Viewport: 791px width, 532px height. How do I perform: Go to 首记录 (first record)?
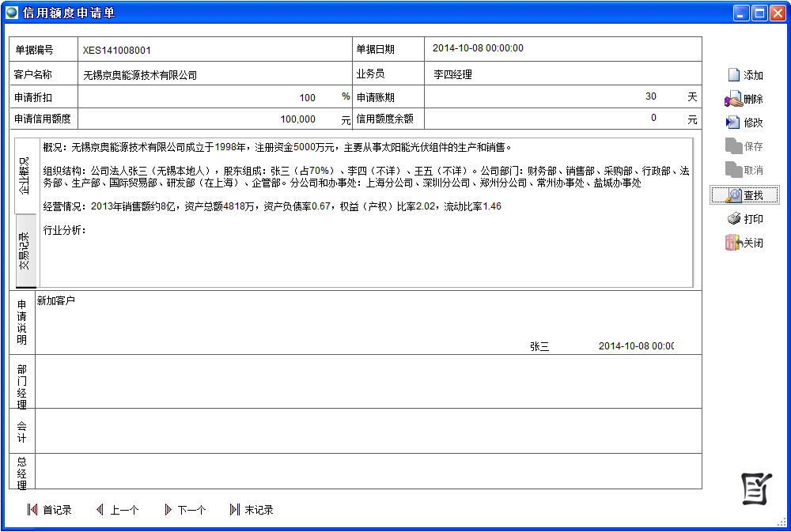click(x=49, y=510)
